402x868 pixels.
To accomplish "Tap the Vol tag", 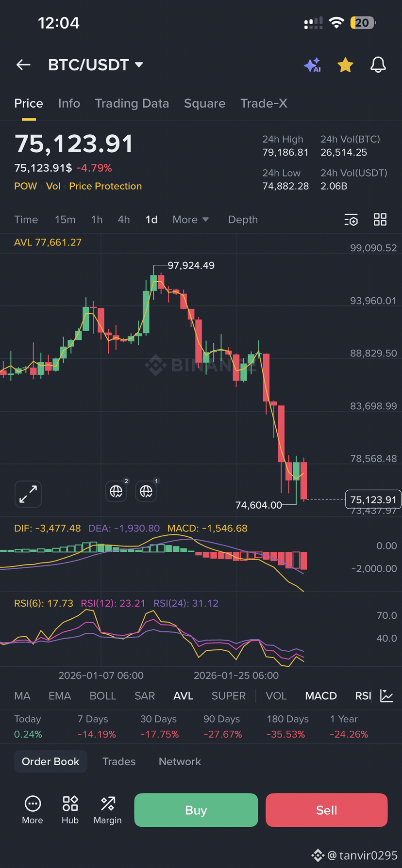I will (53, 186).
